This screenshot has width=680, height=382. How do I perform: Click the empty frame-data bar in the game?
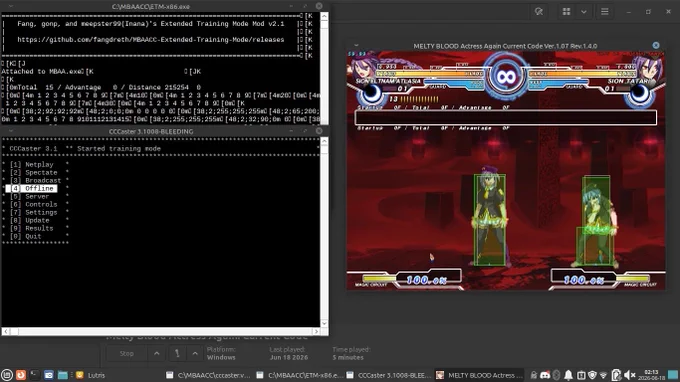(x=506, y=118)
